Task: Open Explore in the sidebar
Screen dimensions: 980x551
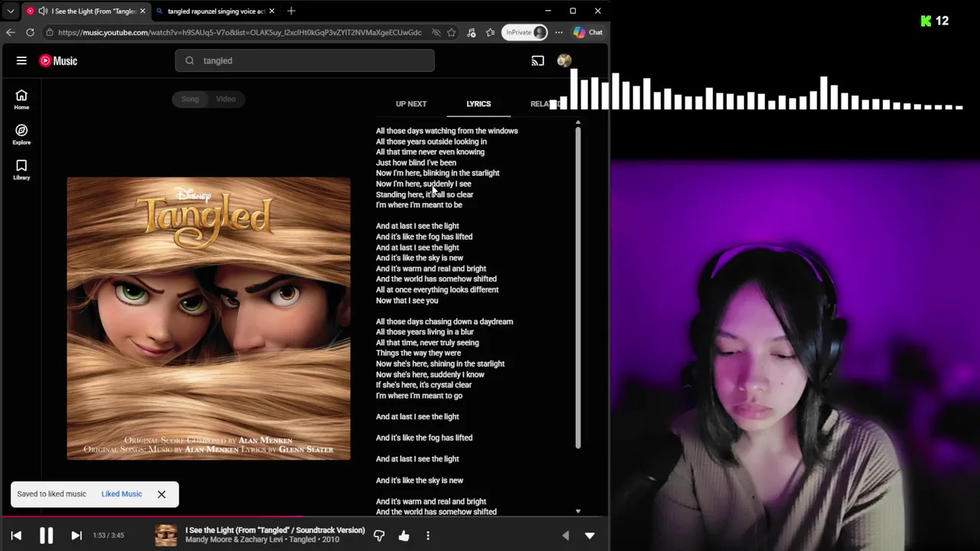Action: (x=21, y=135)
